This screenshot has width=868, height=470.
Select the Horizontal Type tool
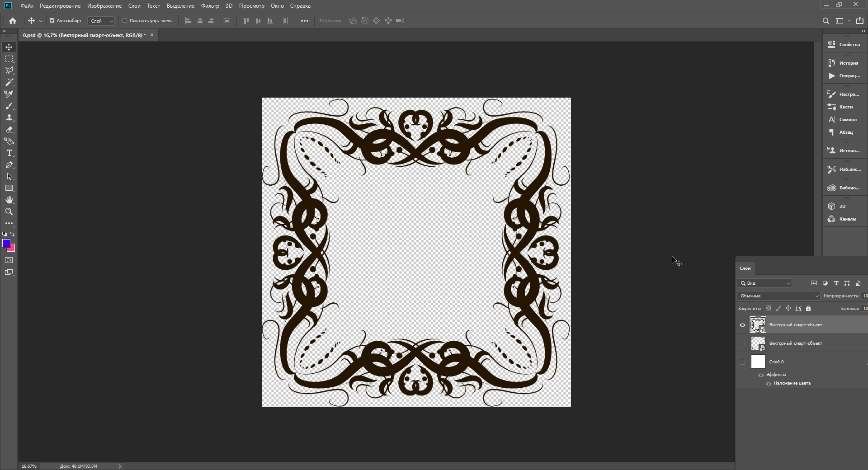tap(9, 153)
